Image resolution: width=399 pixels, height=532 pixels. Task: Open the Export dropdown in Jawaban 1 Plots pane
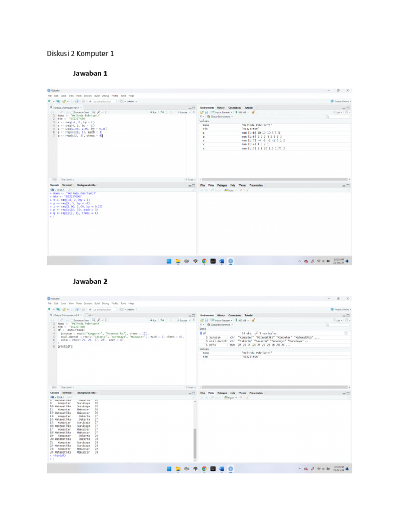point(230,190)
